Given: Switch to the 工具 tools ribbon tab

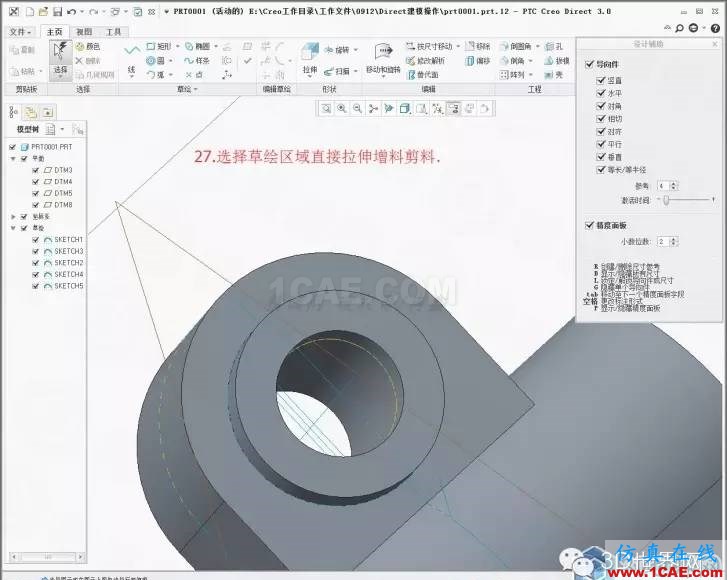Looking at the screenshot, I should [114, 32].
